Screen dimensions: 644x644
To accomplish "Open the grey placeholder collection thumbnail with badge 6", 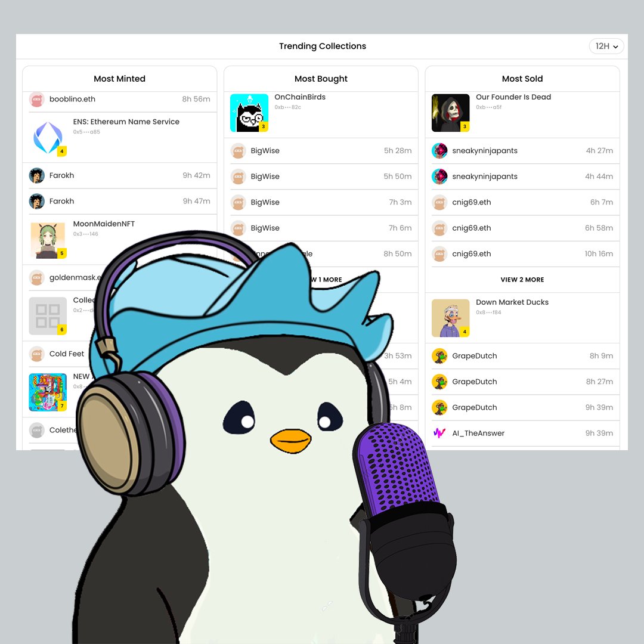I will point(48,316).
